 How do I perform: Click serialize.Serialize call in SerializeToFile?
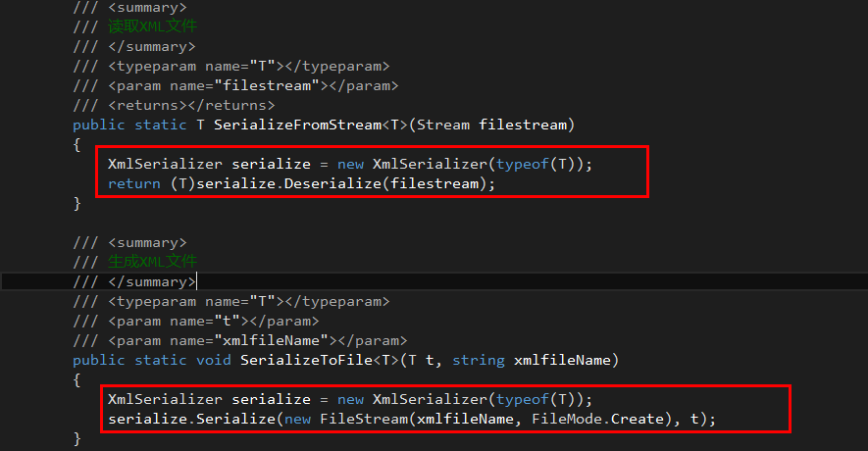[191, 419]
